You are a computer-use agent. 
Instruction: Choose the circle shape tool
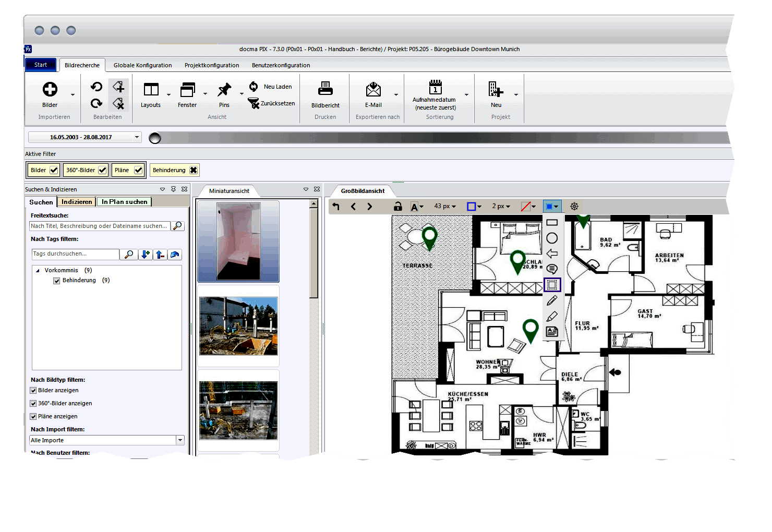point(552,238)
